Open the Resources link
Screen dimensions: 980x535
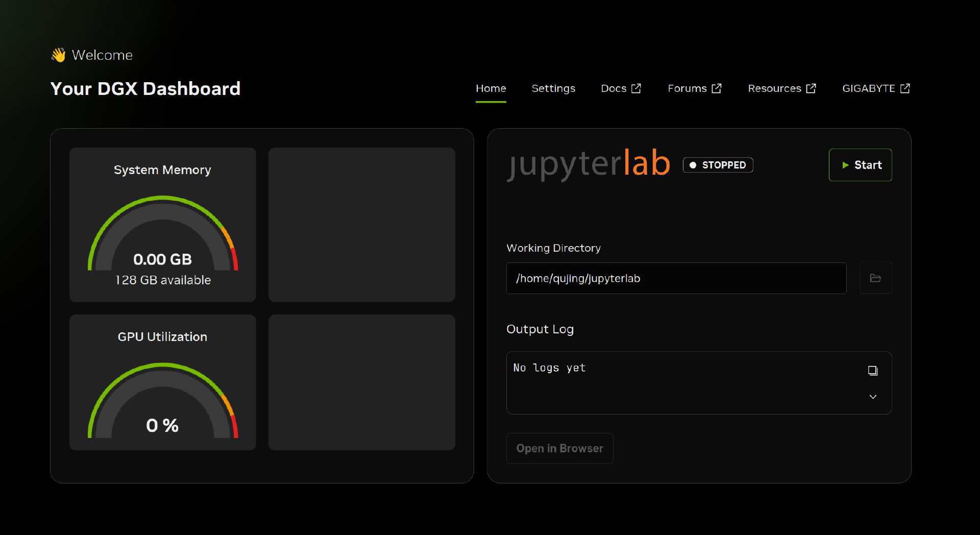(781, 88)
